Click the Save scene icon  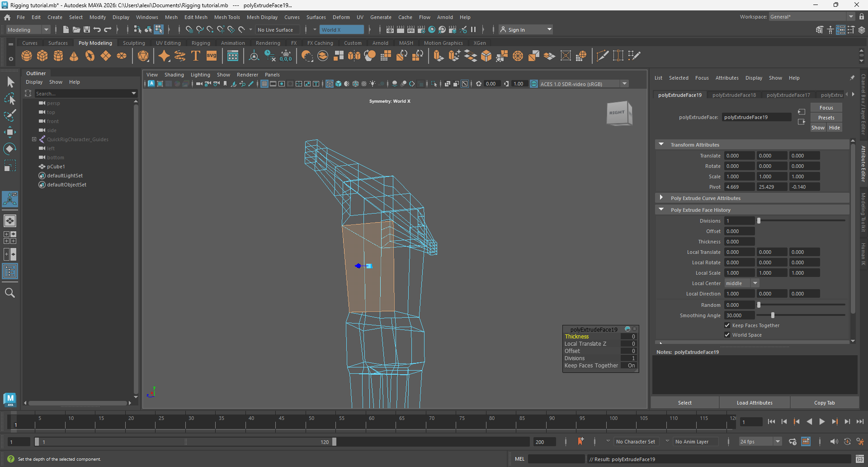point(86,29)
